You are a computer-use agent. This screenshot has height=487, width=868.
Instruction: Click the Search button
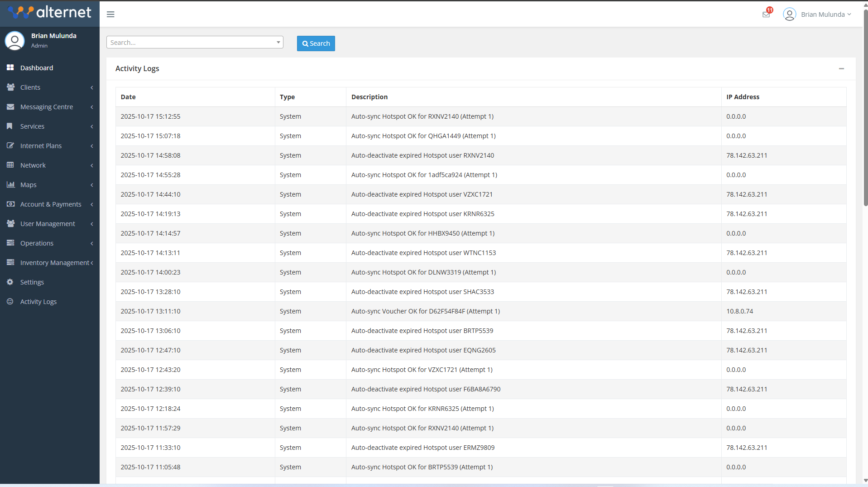point(316,43)
